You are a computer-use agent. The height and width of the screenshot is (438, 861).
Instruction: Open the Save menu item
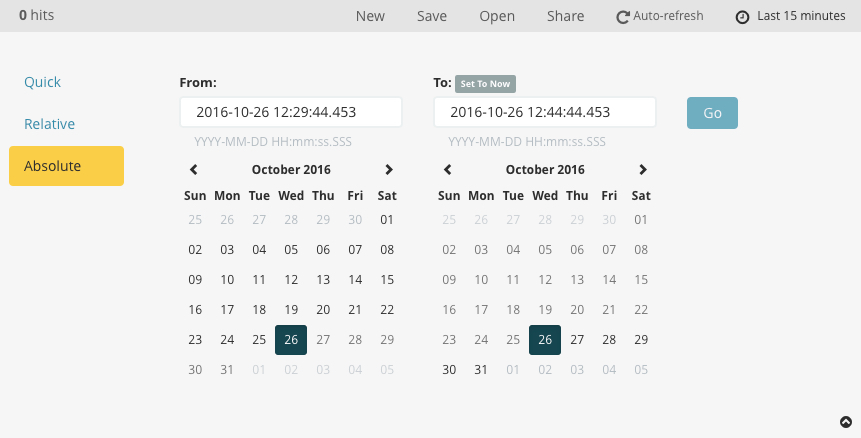(x=432, y=16)
